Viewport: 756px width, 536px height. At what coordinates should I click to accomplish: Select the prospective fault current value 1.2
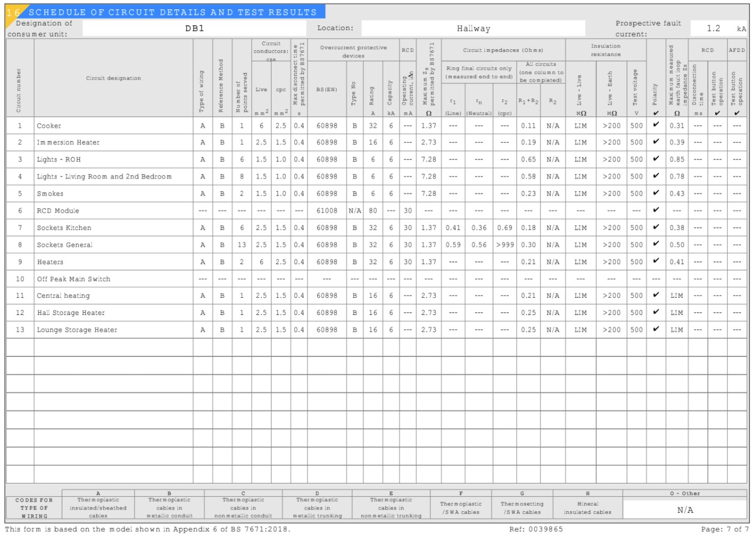point(713,28)
